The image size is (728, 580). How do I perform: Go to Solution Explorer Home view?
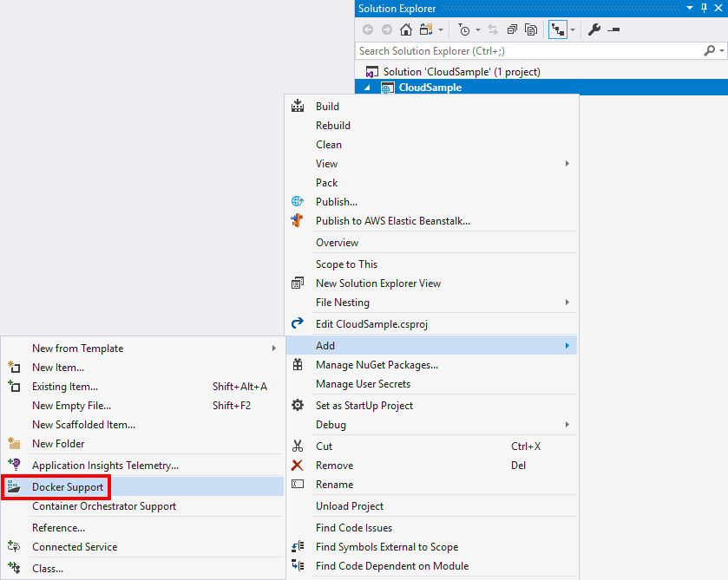[406, 29]
